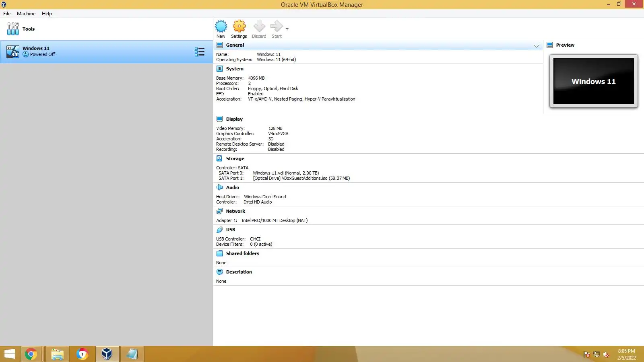Screen dimensions: 644x362
Task: Click the Windows 11 VM OS icon
Action: 13,52
